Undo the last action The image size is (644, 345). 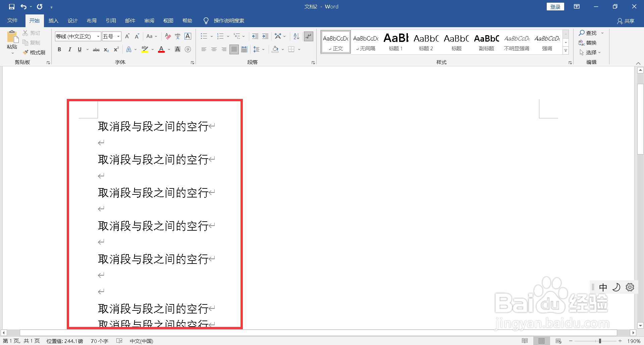(x=23, y=7)
